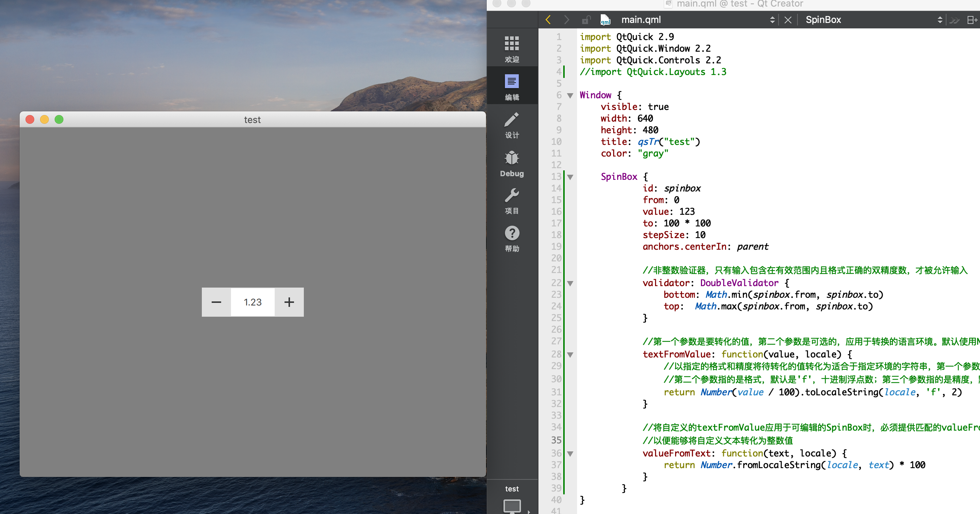Image resolution: width=980 pixels, height=514 pixels.
Task: Click into the SpinBox value field showing 1.23
Action: tap(252, 302)
